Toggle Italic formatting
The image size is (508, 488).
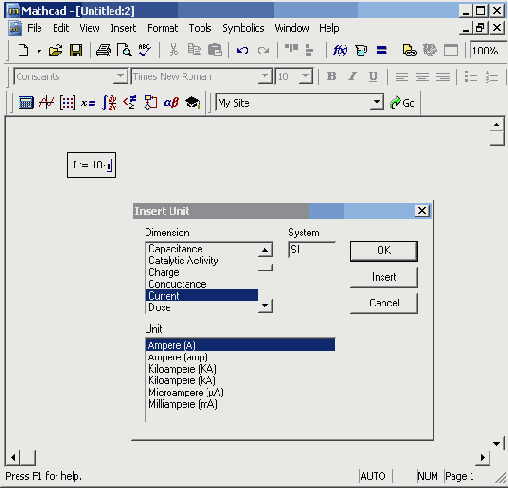click(352, 76)
